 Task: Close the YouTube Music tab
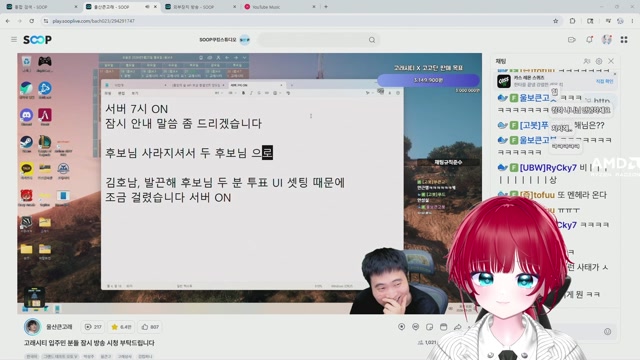[x=313, y=7]
